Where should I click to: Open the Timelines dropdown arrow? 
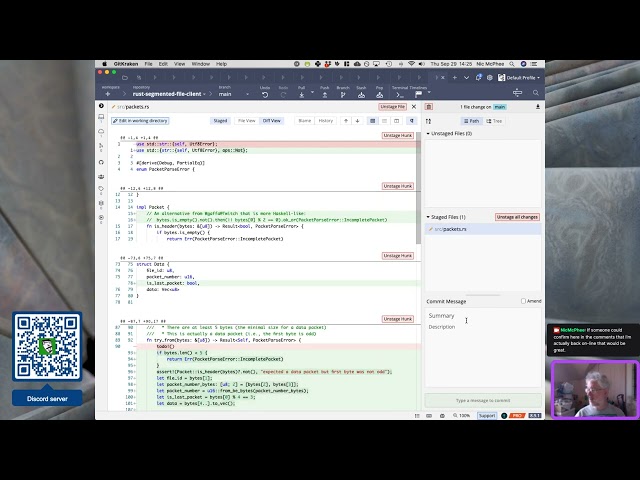click(x=429, y=92)
